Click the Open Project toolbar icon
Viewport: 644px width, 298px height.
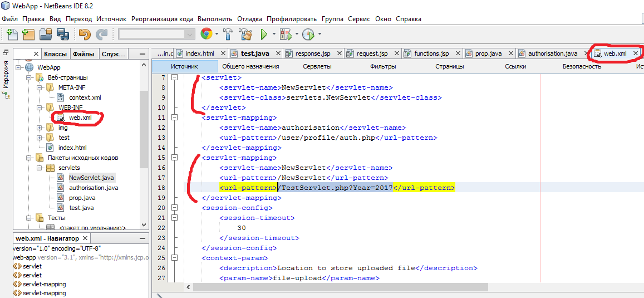point(46,34)
